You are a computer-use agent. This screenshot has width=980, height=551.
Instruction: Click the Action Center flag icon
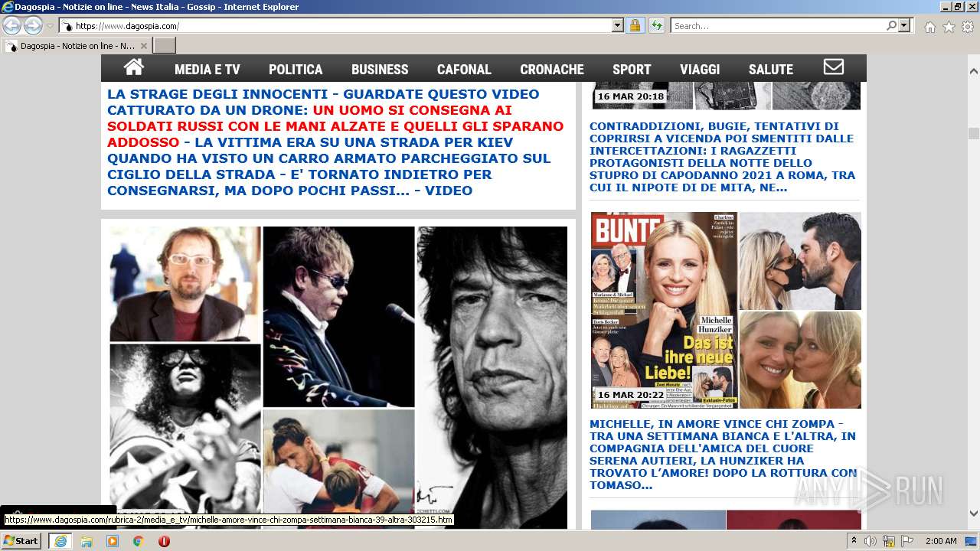pyautogui.click(x=907, y=541)
